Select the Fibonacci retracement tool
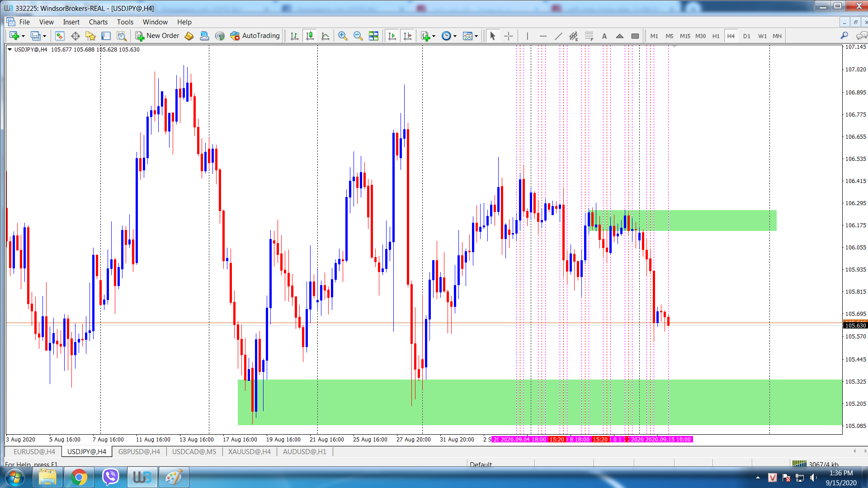Screen dimensions: 868x488 (x=589, y=36)
